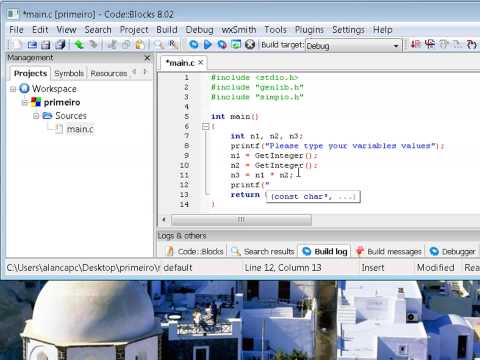Close the main.c editor tab
The width and height of the screenshot is (480, 360).
pos(201,62)
